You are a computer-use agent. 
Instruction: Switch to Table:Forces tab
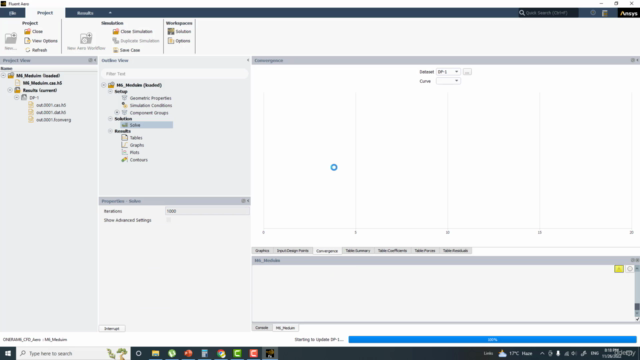click(x=424, y=251)
